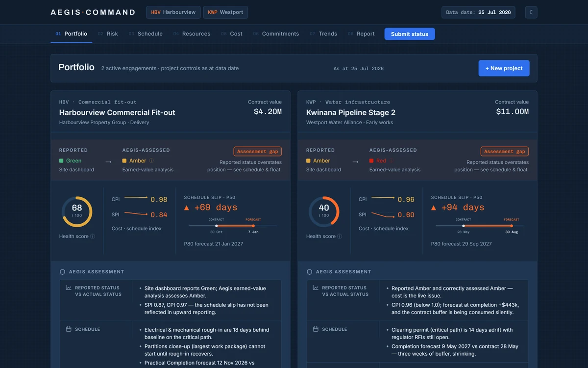
Task: Click 'P80 forecast 29 Sep 2027' text
Action: tap(461, 244)
